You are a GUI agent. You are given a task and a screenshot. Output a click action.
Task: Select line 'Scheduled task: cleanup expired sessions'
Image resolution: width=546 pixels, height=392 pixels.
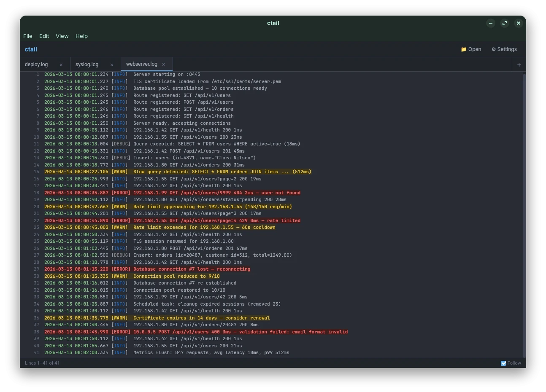click(x=271, y=304)
